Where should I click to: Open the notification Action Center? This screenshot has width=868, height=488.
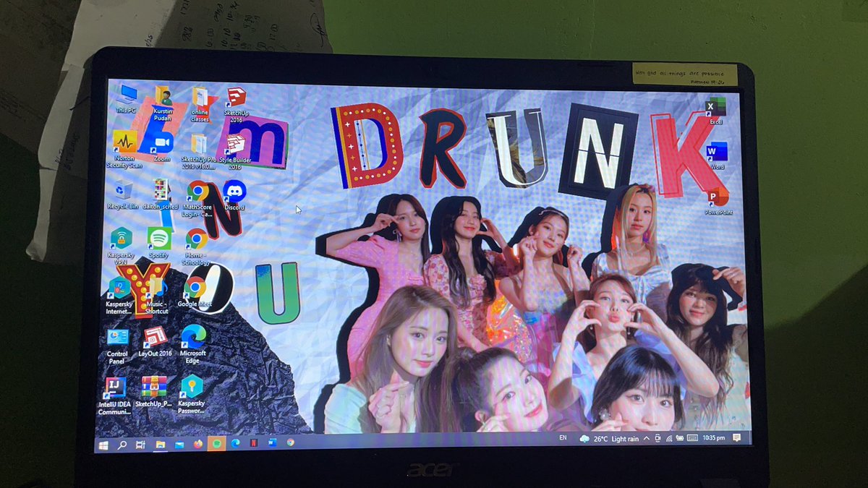point(737,438)
